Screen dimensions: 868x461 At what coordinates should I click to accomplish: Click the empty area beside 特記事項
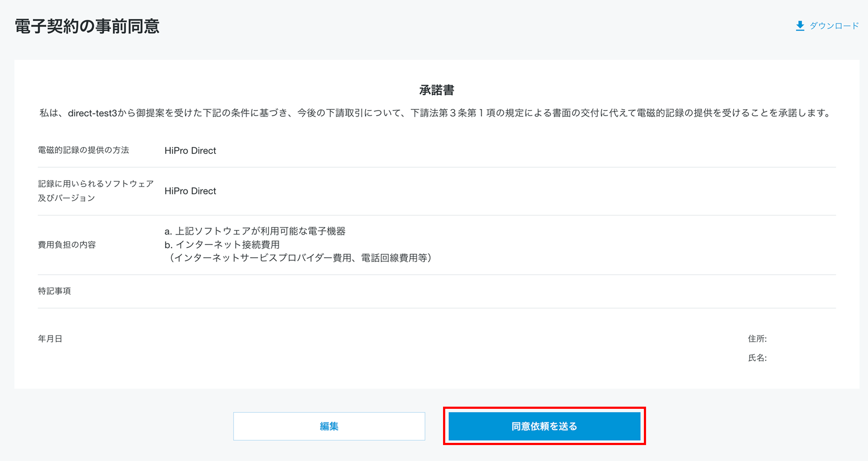click(x=431, y=291)
